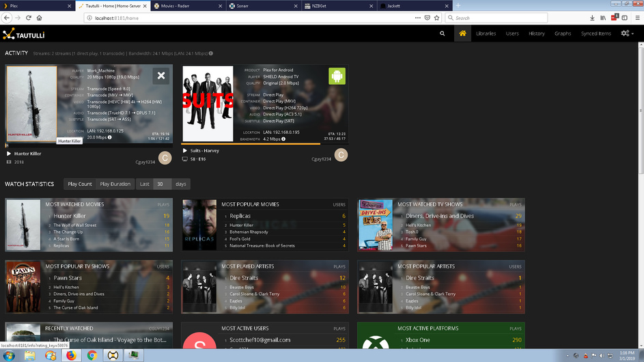
Task: Click the Firefox Search box
Action: (496, 18)
